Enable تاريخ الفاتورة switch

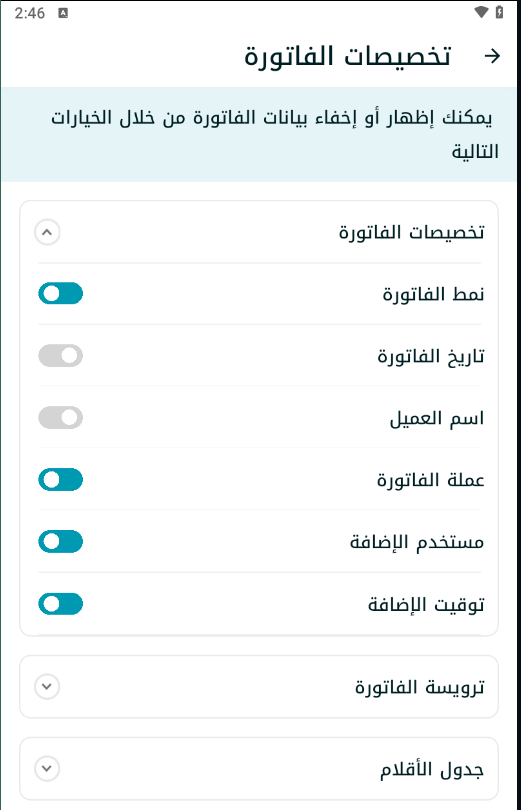click(x=60, y=355)
